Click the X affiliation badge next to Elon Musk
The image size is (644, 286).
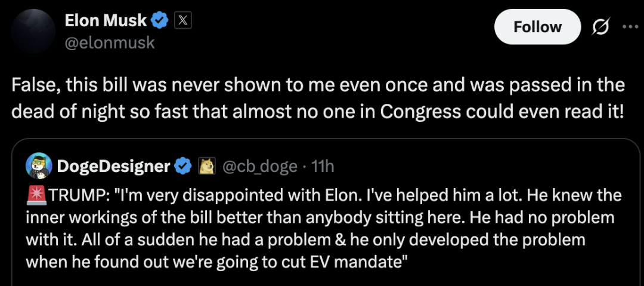183,20
